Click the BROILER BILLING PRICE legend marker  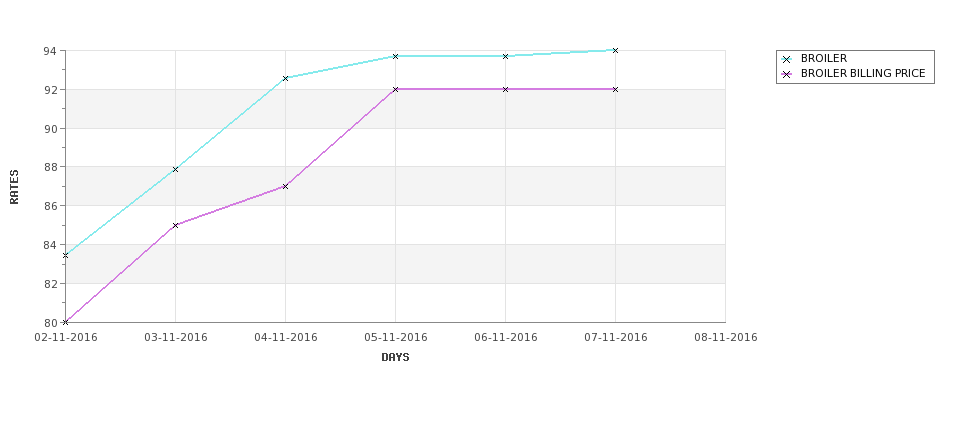(x=787, y=74)
